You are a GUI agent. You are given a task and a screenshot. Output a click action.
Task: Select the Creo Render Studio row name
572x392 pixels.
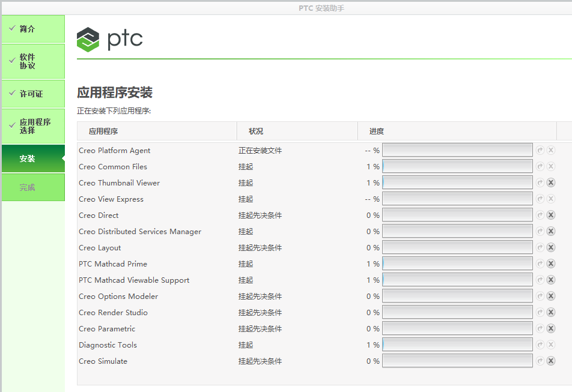(113, 313)
